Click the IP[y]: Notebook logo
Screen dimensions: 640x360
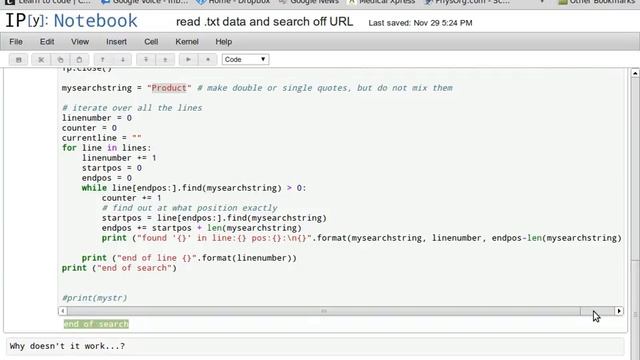71,21
